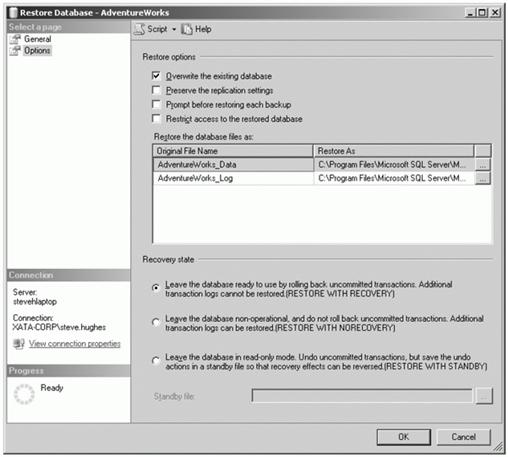
Task: Open the Script dropdown arrow
Action: point(174,30)
